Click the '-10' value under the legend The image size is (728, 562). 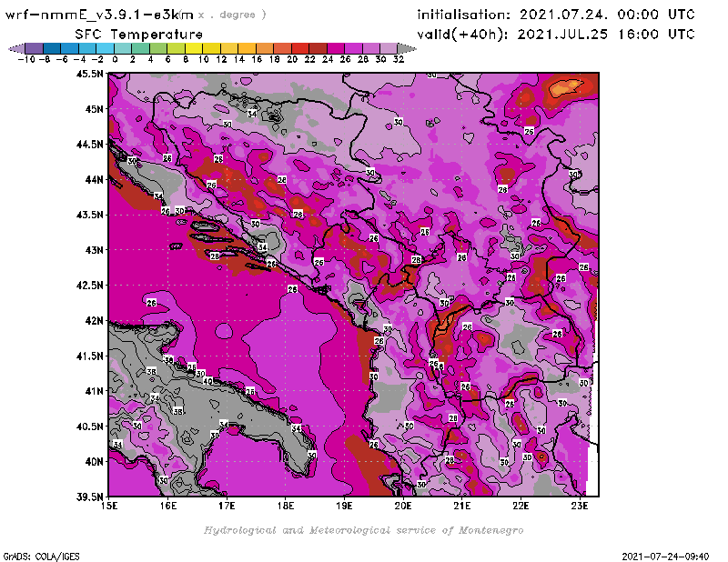[x=26, y=59]
